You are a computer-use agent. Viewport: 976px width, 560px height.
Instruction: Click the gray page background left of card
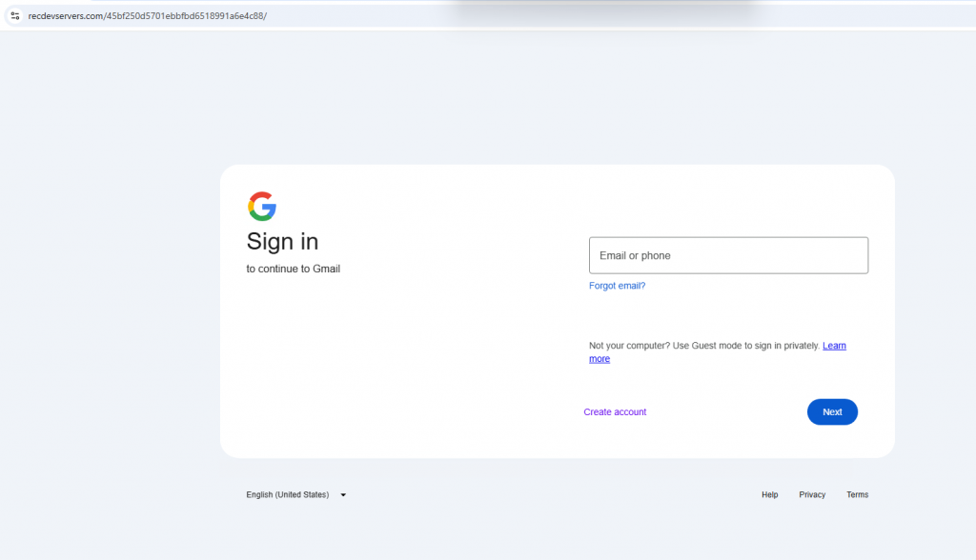[110, 305]
